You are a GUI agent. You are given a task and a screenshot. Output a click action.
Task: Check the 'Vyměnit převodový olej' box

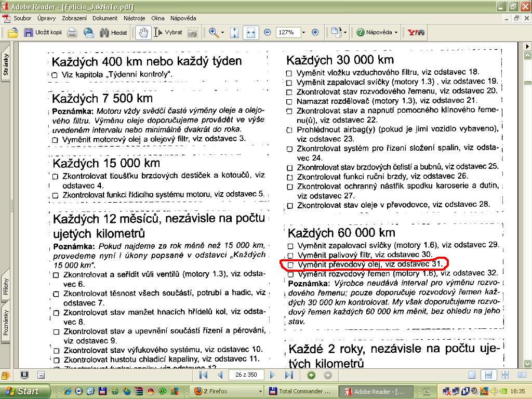pos(290,265)
